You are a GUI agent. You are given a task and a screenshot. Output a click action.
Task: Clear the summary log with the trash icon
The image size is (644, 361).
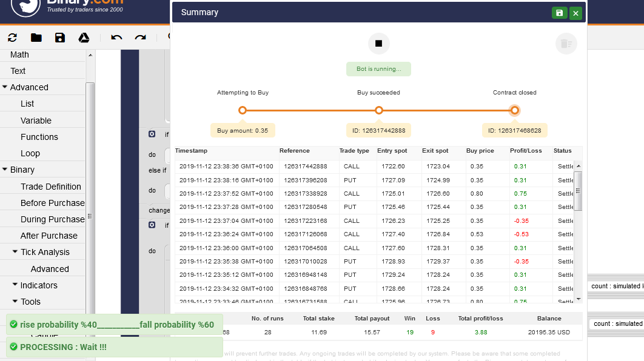pyautogui.click(x=566, y=43)
